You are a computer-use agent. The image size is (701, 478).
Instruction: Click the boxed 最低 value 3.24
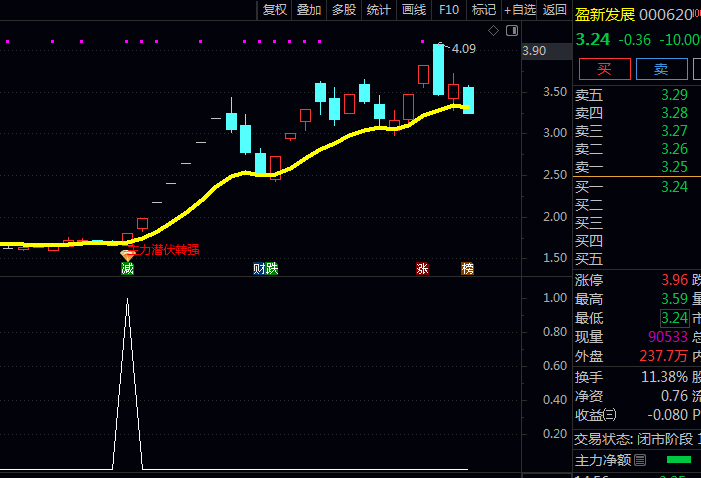point(675,318)
